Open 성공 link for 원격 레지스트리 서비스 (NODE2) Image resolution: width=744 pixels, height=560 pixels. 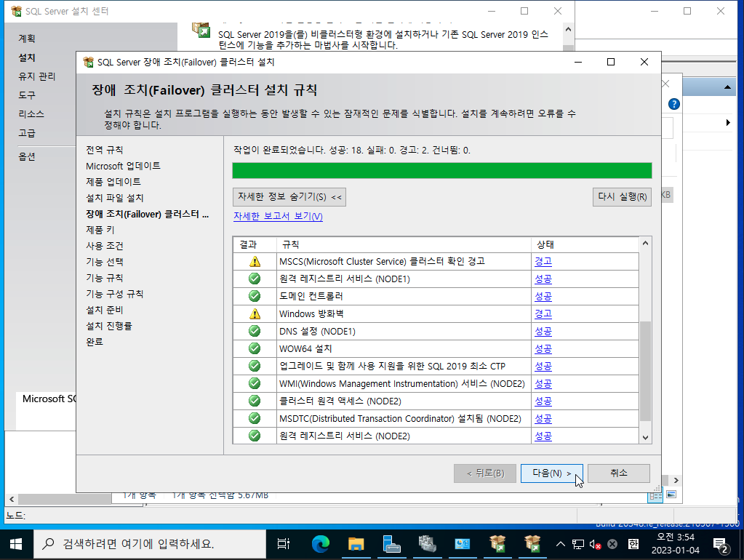[x=543, y=436]
